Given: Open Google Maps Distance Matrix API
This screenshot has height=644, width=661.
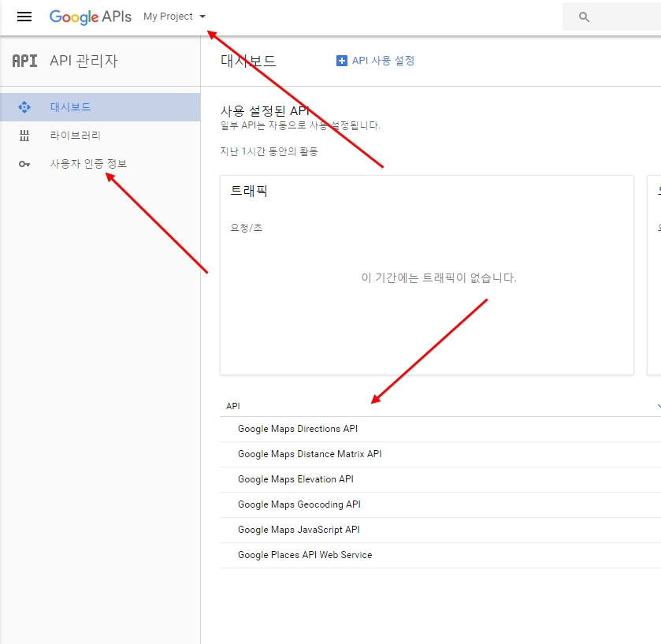Looking at the screenshot, I should click(x=309, y=454).
